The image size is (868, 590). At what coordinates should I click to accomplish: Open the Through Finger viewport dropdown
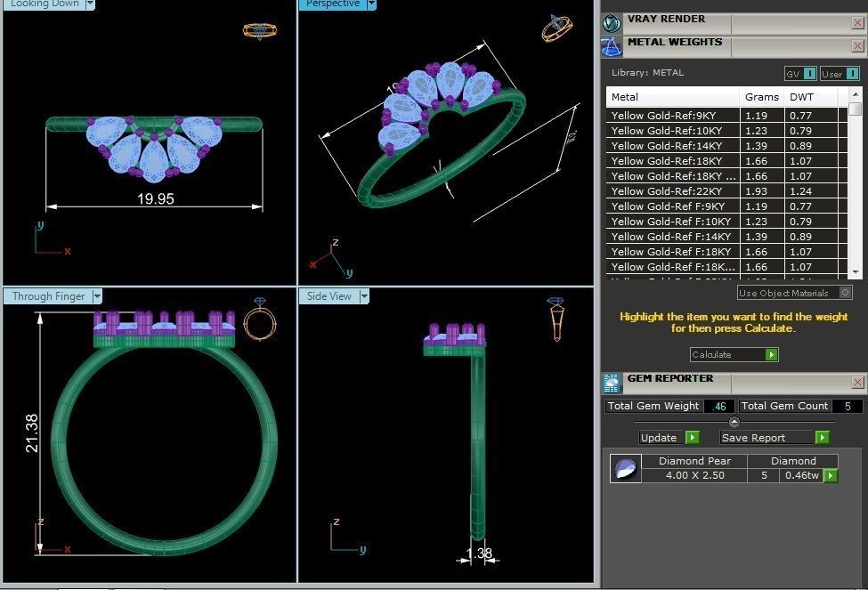pos(98,296)
